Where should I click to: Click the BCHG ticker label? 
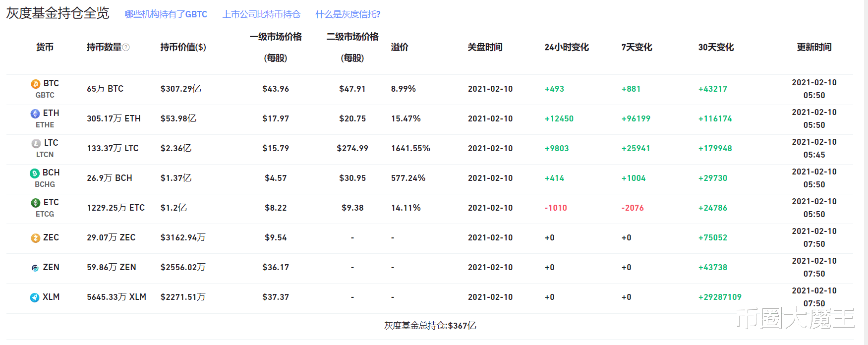[x=45, y=184]
